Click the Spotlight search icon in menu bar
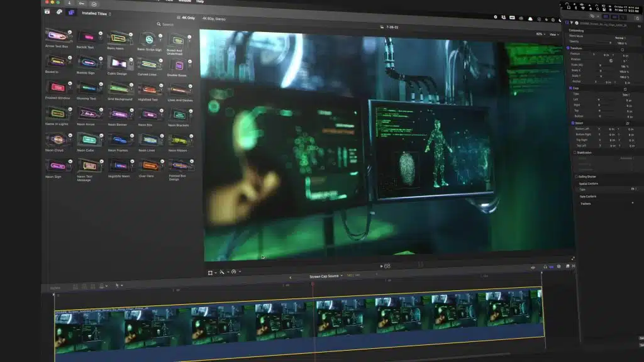Image resolution: width=644 pixels, height=362 pixels. pyautogui.click(x=597, y=9)
